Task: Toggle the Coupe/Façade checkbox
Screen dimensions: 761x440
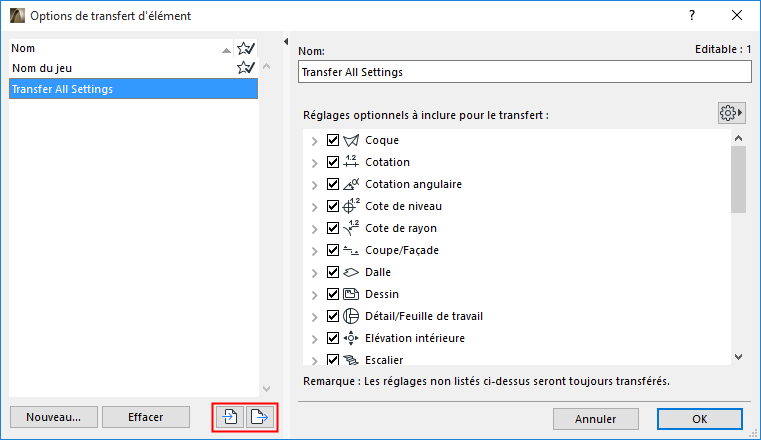Action: coord(333,250)
